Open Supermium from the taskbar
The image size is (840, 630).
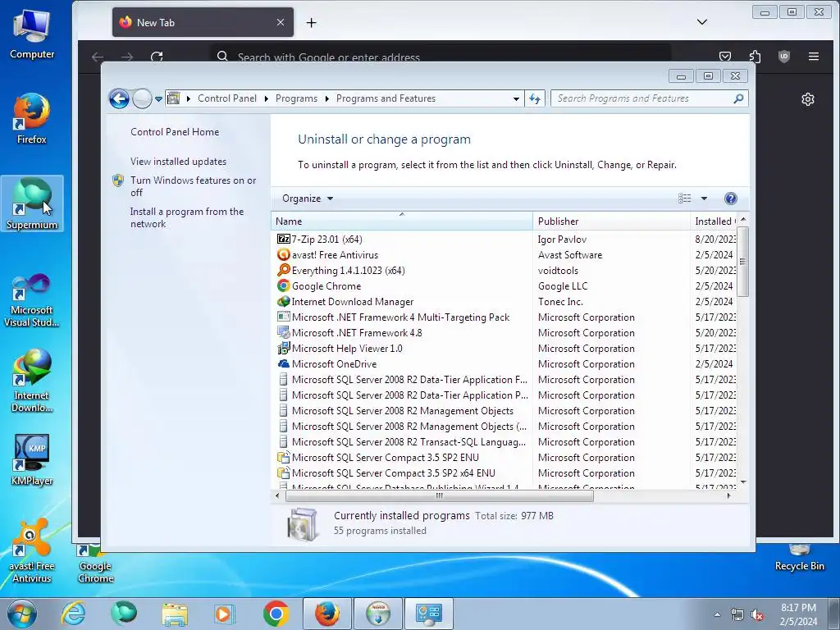(124, 614)
